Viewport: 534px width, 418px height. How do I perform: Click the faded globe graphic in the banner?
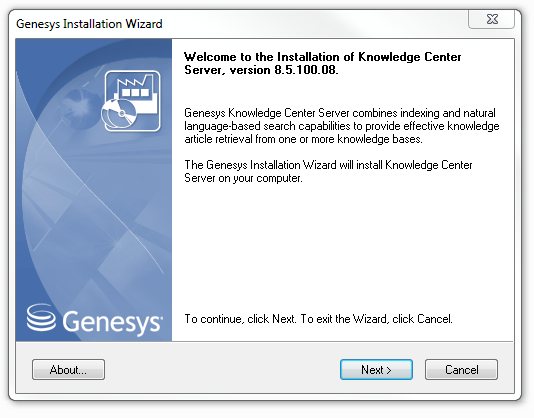pyautogui.click(x=79, y=107)
